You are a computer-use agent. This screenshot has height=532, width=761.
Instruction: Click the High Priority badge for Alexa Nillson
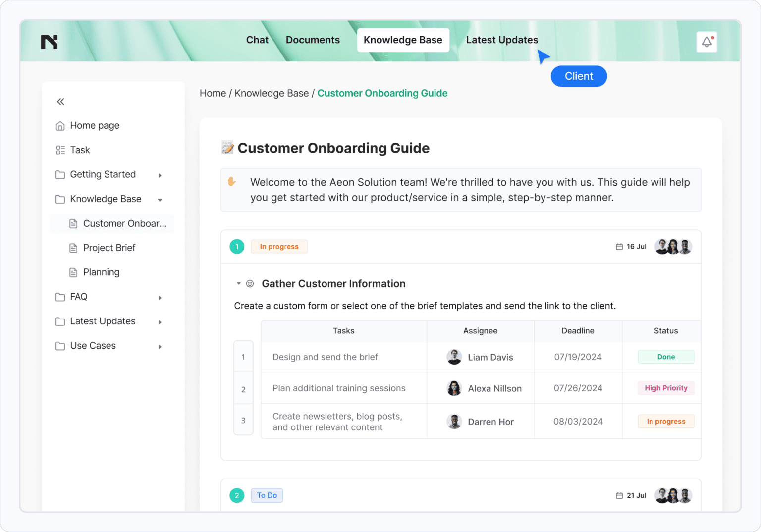(x=666, y=388)
